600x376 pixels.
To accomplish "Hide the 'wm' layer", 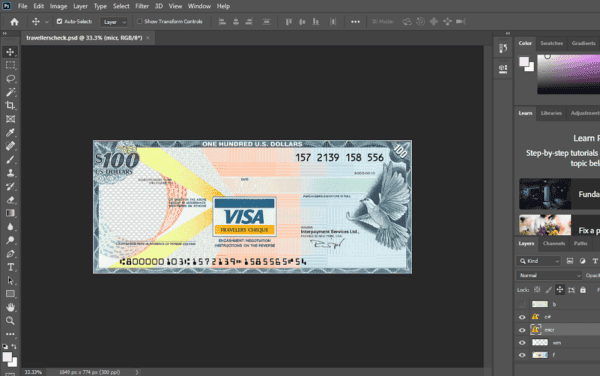I will pyautogui.click(x=522, y=343).
